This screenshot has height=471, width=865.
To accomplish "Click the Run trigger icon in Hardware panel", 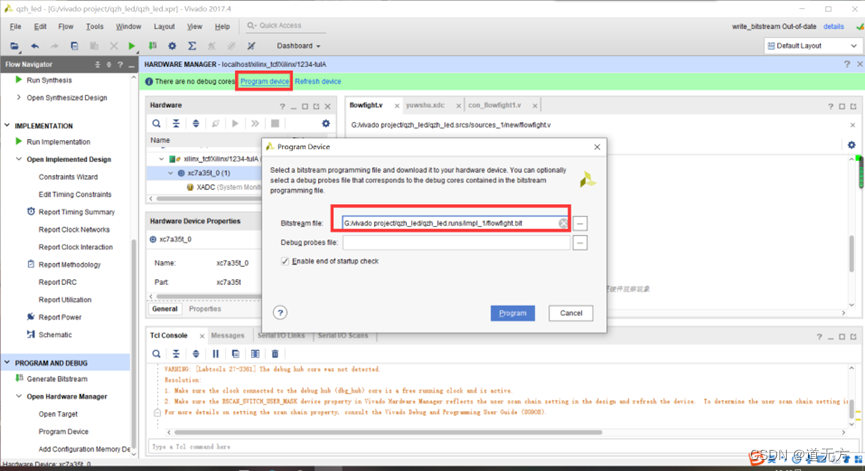I will (235, 124).
